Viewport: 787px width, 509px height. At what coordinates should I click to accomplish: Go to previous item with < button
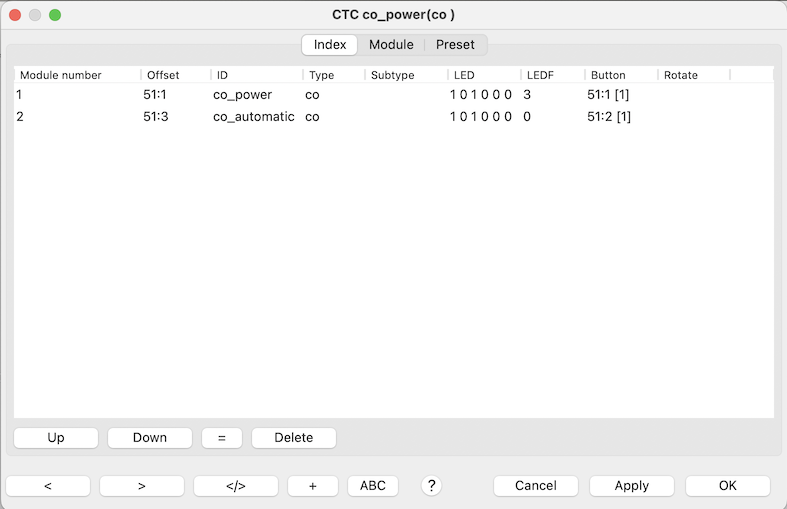pyautogui.click(x=48, y=486)
